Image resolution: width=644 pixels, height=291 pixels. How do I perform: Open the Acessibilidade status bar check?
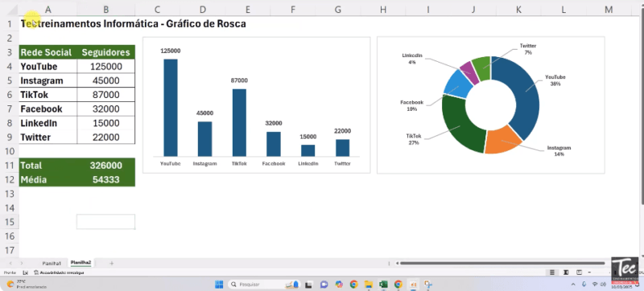59,273
